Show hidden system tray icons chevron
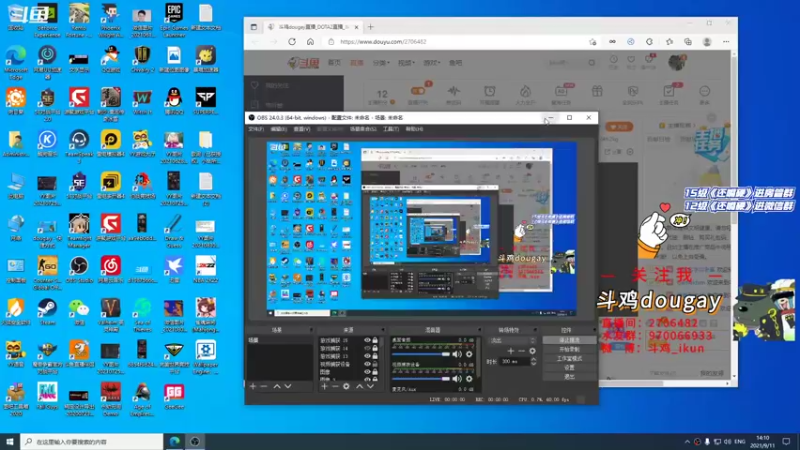 tap(687, 442)
